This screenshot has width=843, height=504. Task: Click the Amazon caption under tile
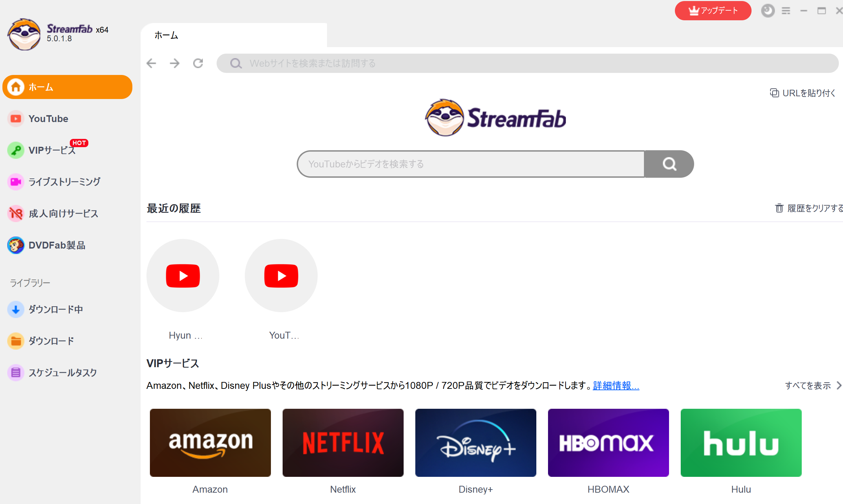210,489
